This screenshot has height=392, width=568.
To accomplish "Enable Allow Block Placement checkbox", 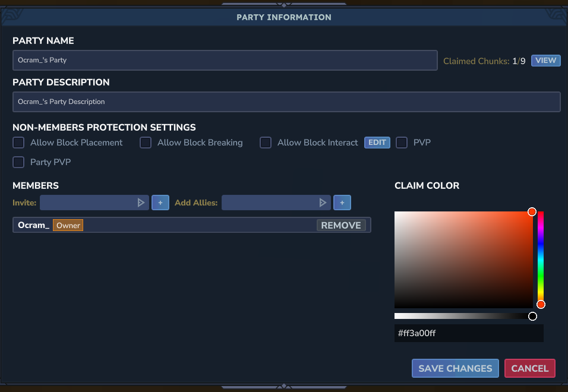I will [x=19, y=143].
